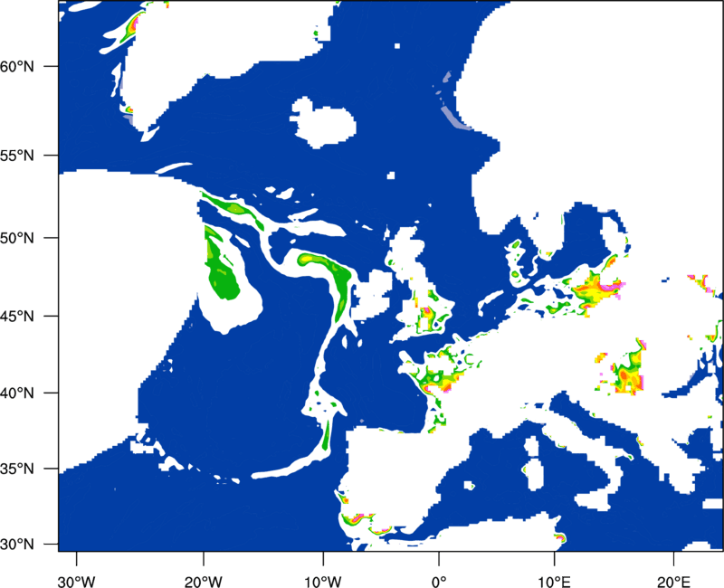Click the curved green band near 10°W 48°N
Screen dimensions: 724x588
[330, 281]
